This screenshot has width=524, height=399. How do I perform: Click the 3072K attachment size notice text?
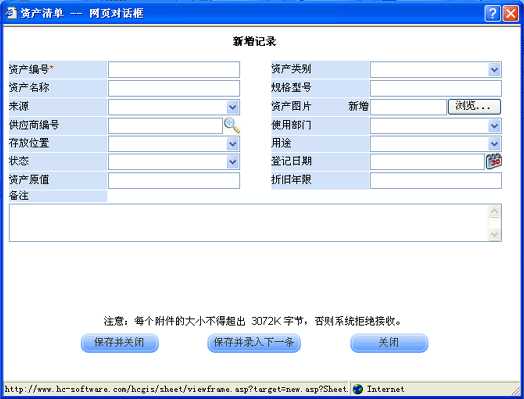(x=253, y=321)
